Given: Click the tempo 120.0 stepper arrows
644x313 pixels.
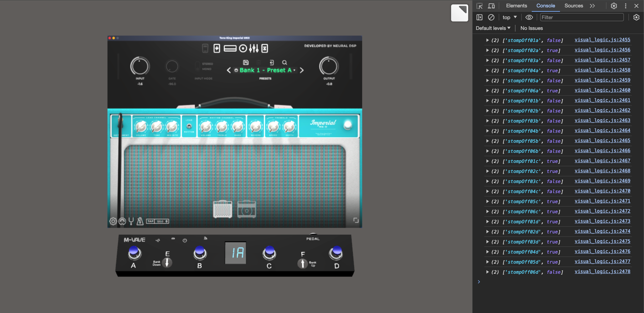Looking at the screenshot, I should (167, 221).
